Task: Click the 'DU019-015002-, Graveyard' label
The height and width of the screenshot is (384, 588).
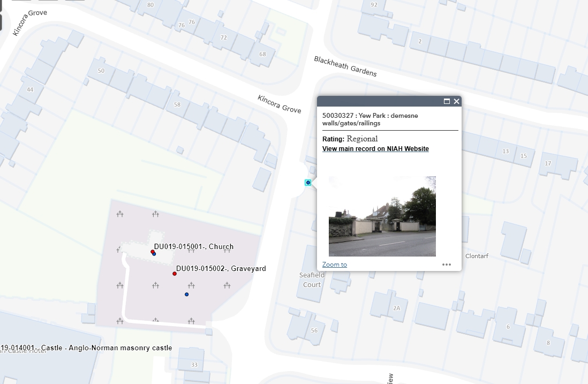Action: pyautogui.click(x=221, y=269)
